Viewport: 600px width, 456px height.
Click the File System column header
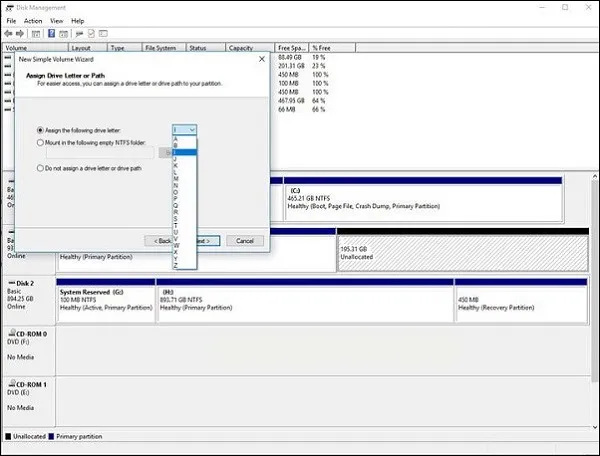(x=164, y=48)
